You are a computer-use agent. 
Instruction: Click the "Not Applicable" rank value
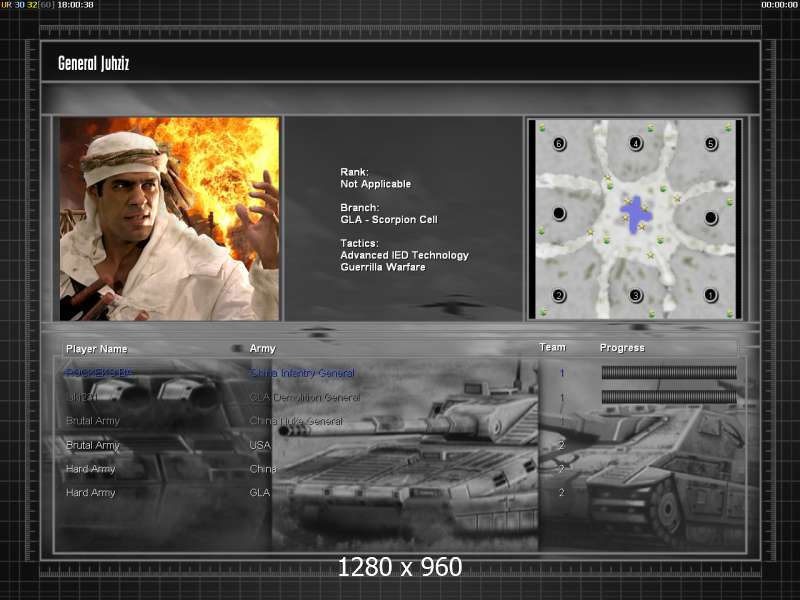(376, 184)
